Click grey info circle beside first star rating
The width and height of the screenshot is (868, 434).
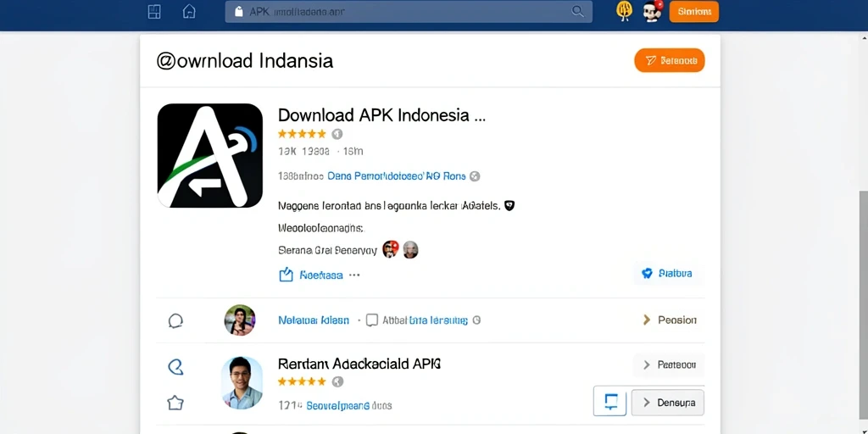(x=337, y=134)
